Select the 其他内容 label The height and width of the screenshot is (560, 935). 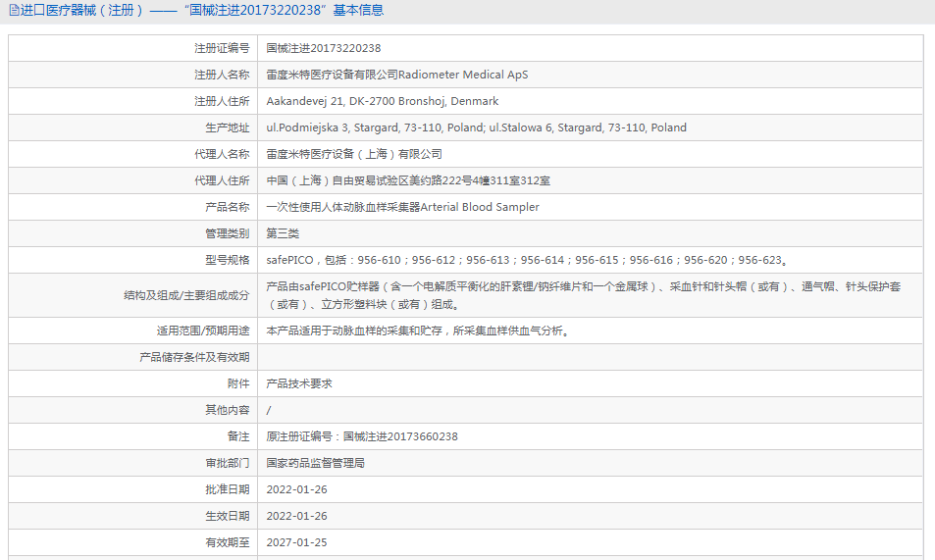[x=228, y=410]
